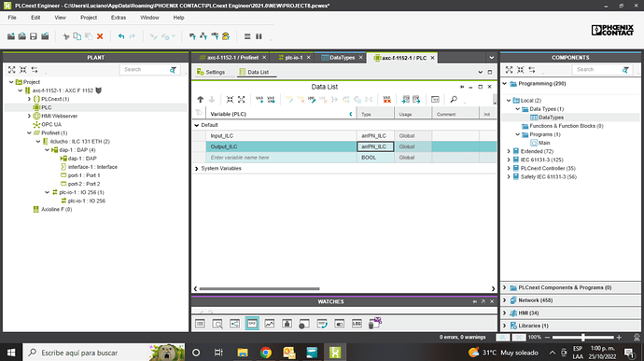Open the Project menu

[x=89, y=18]
